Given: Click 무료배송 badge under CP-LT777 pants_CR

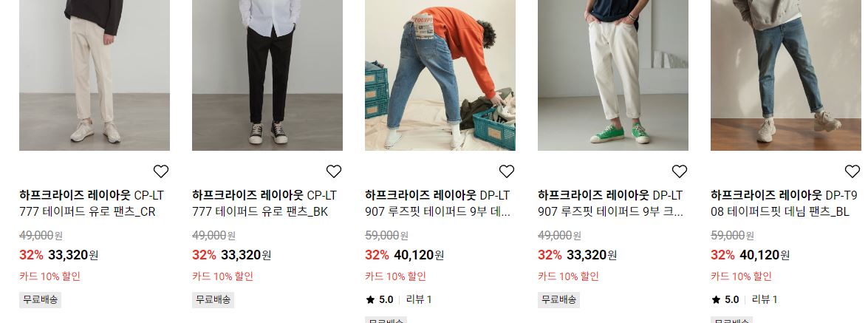Looking at the screenshot, I should click(x=40, y=300).
